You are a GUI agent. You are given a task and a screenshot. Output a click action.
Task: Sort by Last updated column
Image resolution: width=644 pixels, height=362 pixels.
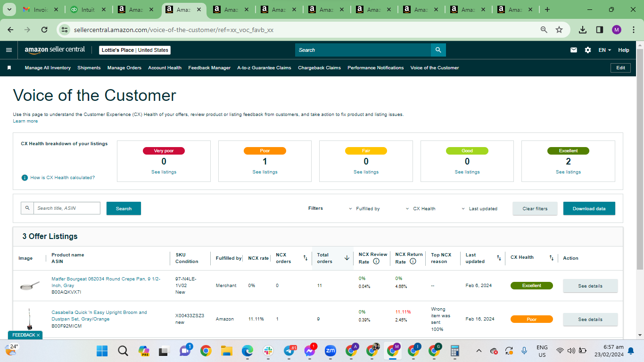pyautogui.click(x=499, y=258)
